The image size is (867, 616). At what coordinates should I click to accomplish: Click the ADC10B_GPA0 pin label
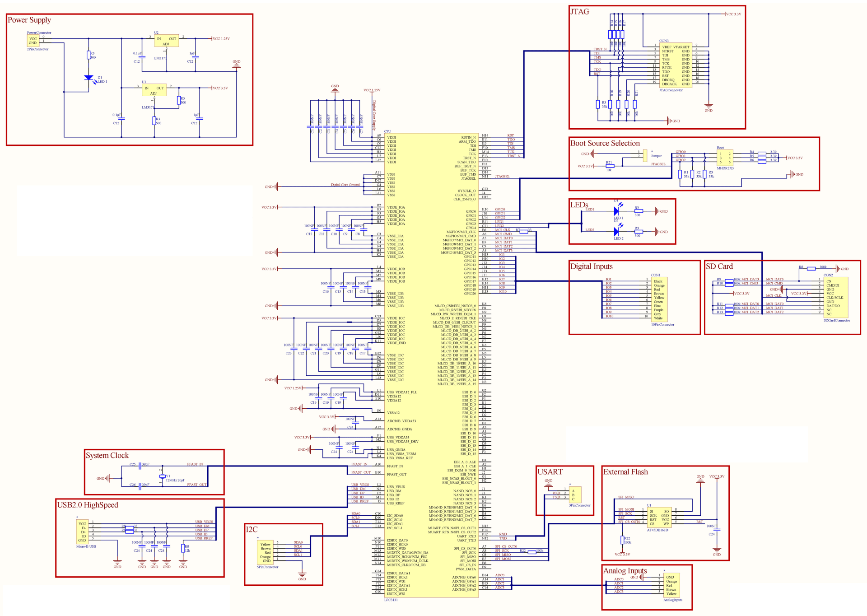(464, 577)
